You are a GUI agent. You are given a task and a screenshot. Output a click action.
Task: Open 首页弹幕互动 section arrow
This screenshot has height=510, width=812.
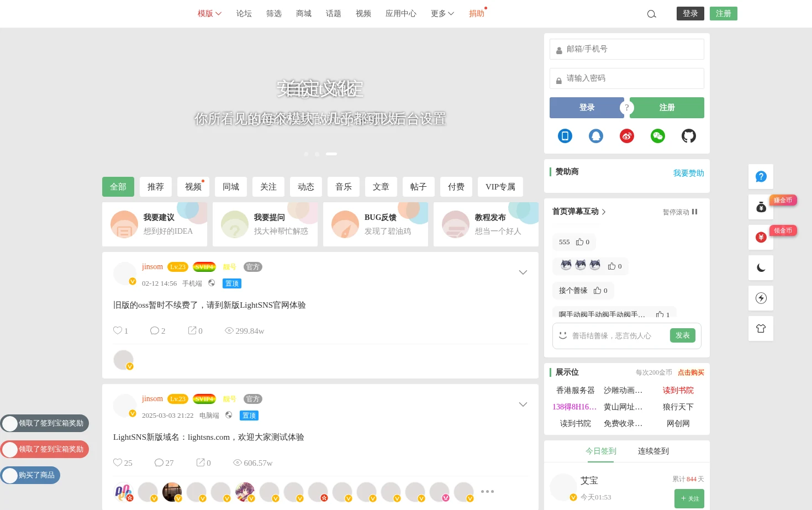coord(604,212)
